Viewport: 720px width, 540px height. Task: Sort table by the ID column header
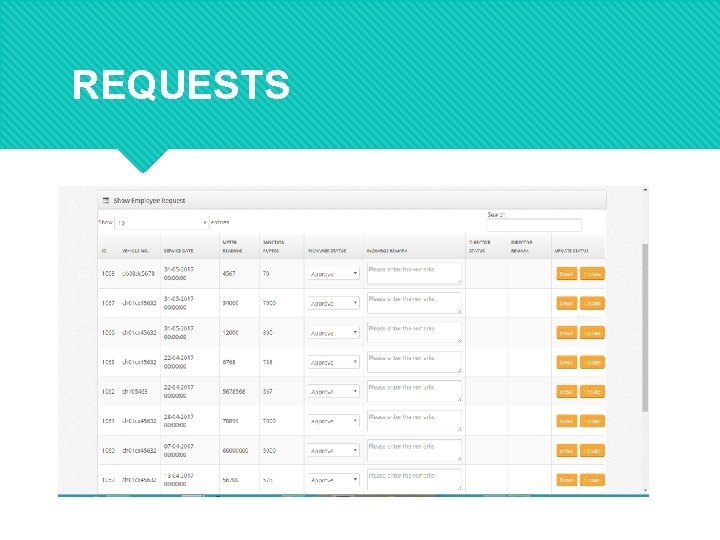(104, 251)
